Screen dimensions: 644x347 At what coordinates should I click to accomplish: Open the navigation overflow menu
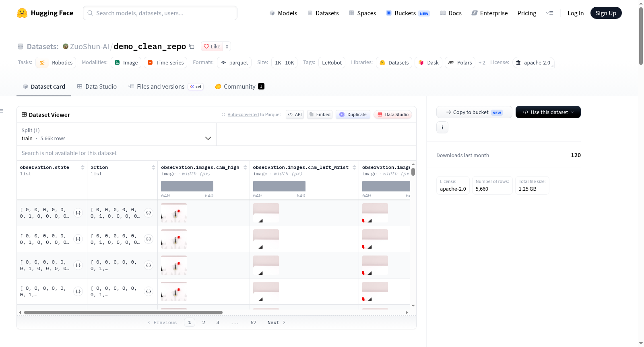(x=549, y=13)
